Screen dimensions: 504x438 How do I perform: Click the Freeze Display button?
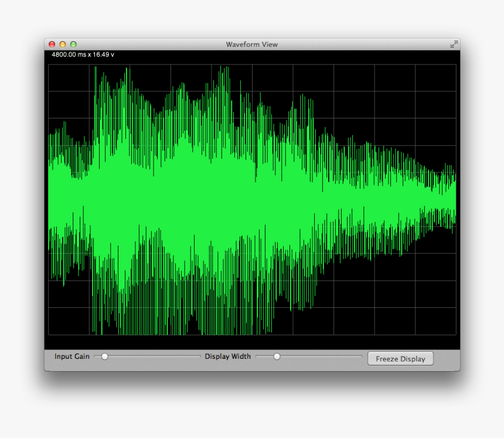400,359
